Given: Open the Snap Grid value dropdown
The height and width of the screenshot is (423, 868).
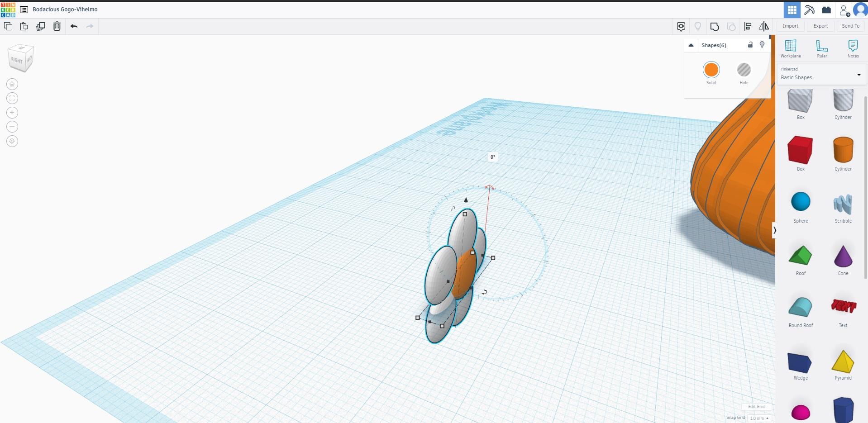Looking at the screenshot, I should [759, 418].
